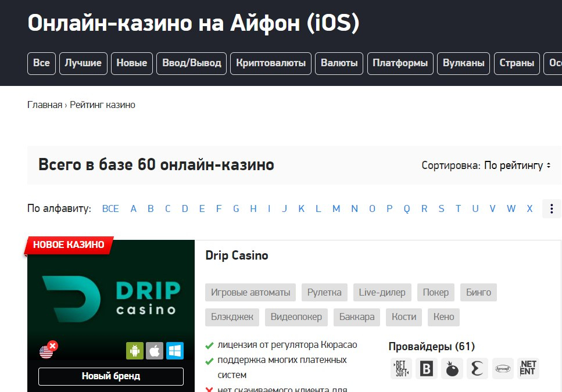
Task: Select the Новые filter tab
Action: tap(132, 63)
